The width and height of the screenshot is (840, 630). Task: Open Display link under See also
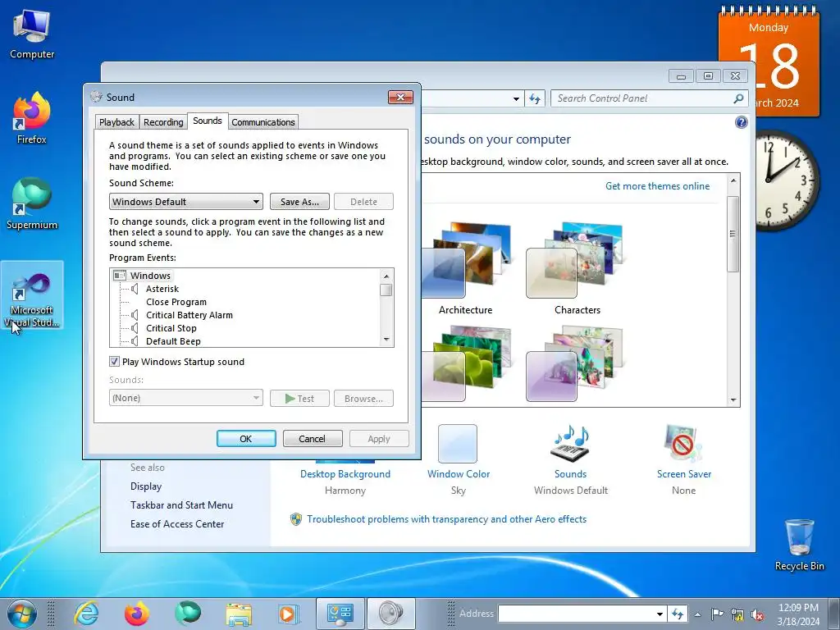146,486
